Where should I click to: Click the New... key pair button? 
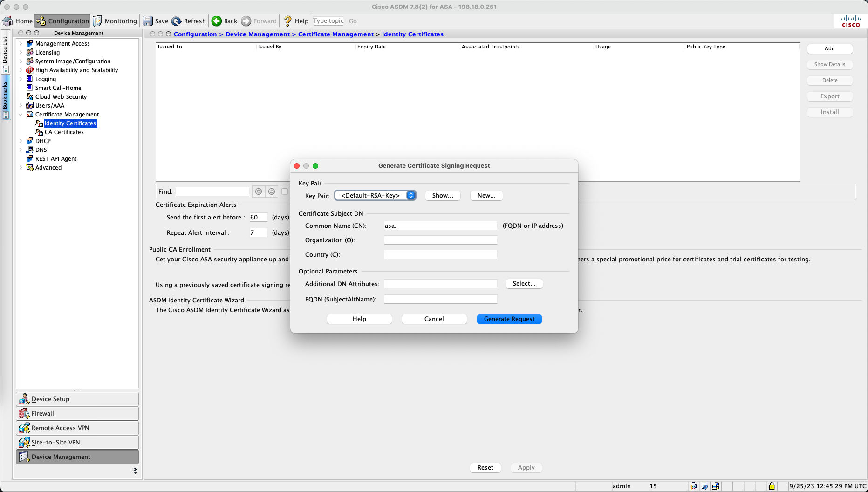pyautogui.click(x=486, y=196)
